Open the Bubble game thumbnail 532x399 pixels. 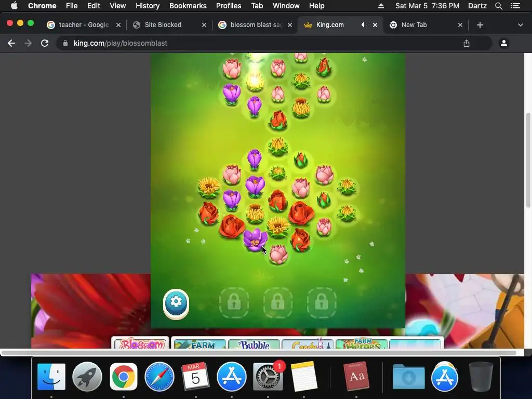click(x=254, y=343)
